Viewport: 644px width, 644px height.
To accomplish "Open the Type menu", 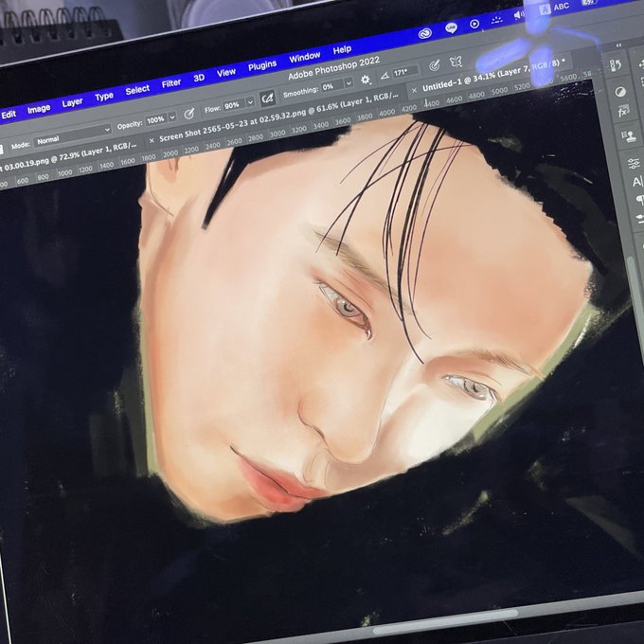I will (104, 97).
